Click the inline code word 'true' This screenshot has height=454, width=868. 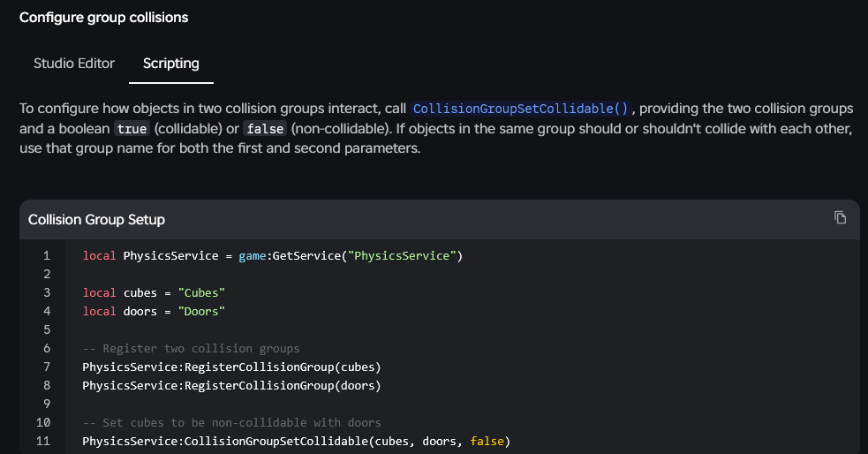coord(132,129)
